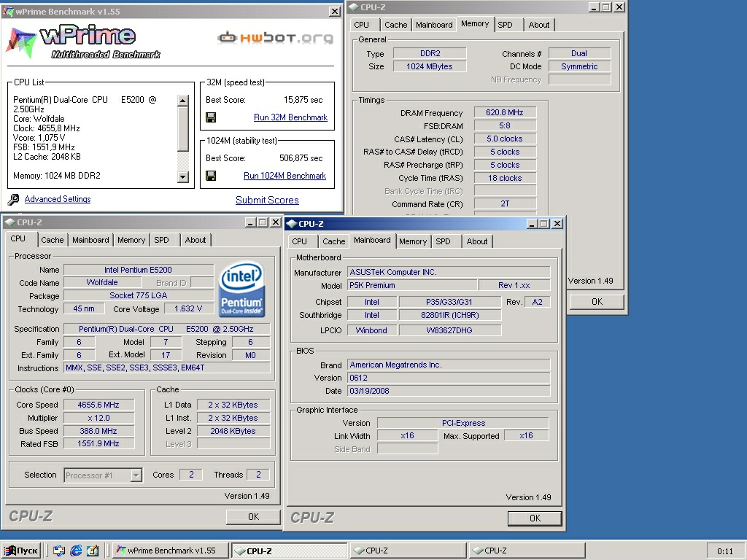This screenshot has width=747, height=560.
Task: Click OK in CPU-Z mainboard window
Action: (x=535, y=518)
